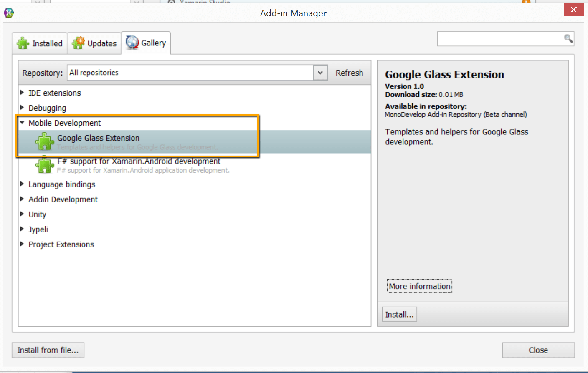
Task: Select the Addin Development row label
Action: point(63,199)
